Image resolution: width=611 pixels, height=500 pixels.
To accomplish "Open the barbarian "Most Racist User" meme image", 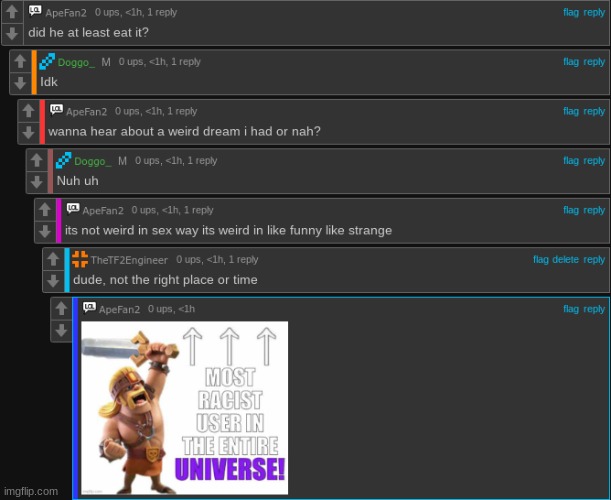I will pyautogui.click(x=184, y=408).
